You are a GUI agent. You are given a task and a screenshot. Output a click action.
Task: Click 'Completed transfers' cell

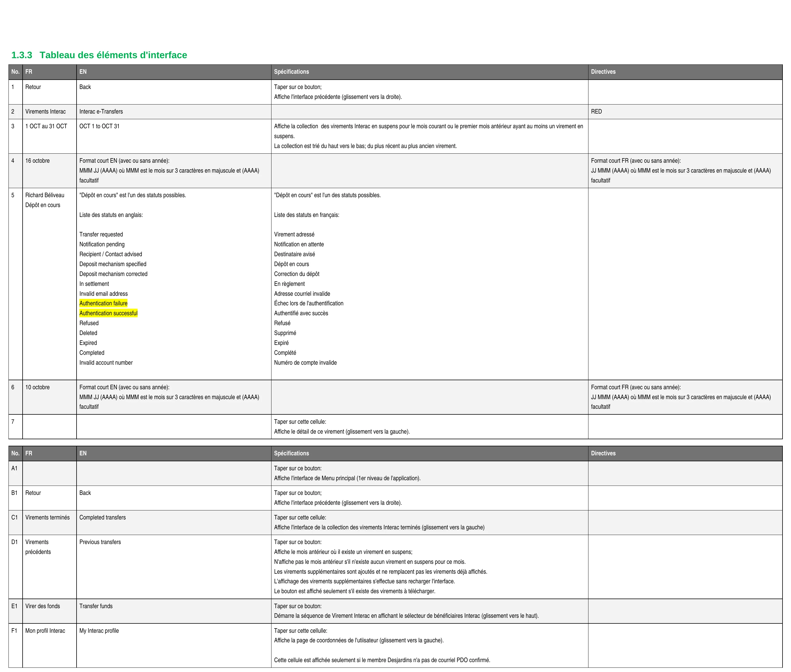pos(174,522)
